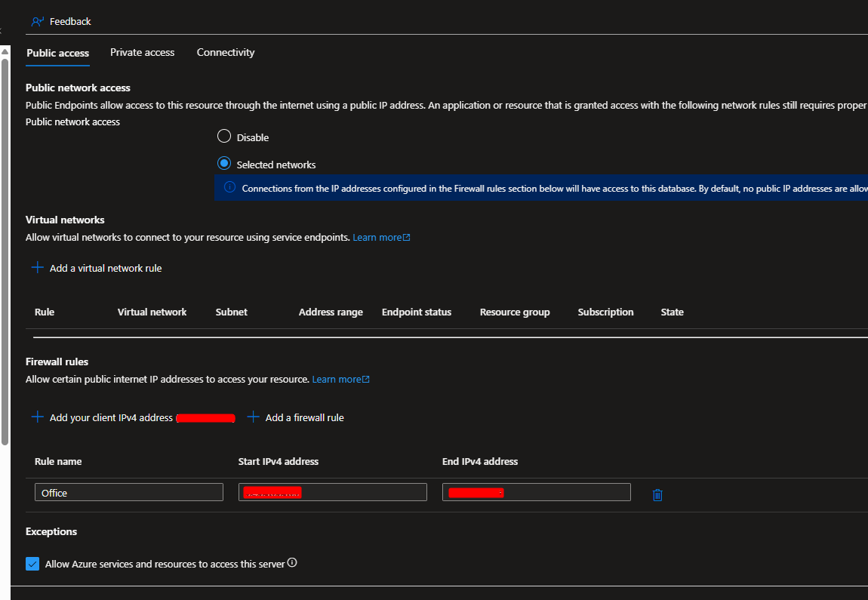
Task: Select the Disable radio button
Action: 224,136
